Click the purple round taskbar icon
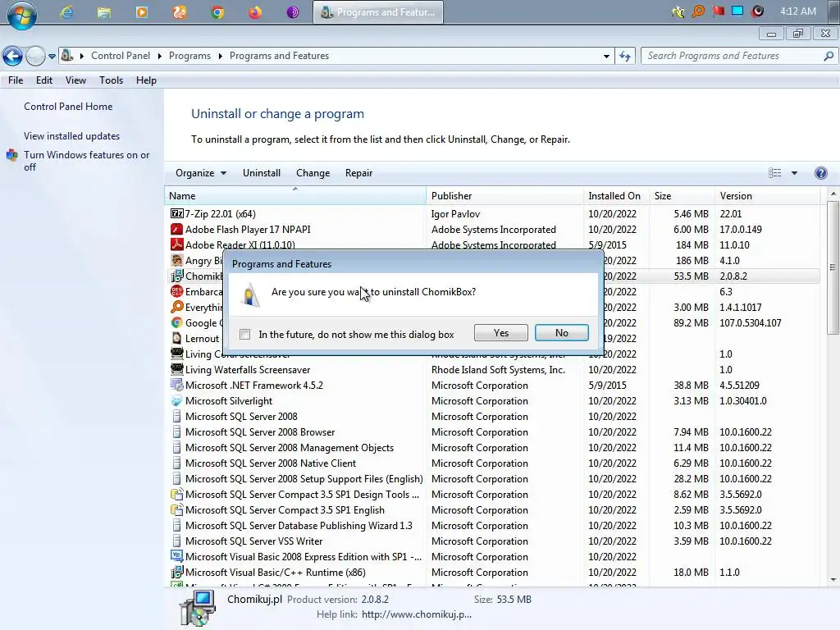The width and height of the screenshot is (840, 630). pyautogui.click(x=293, y=11)
